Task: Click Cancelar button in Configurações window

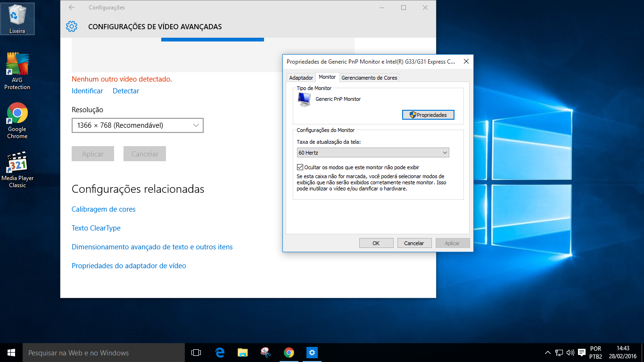Action: tap(145, 154)
